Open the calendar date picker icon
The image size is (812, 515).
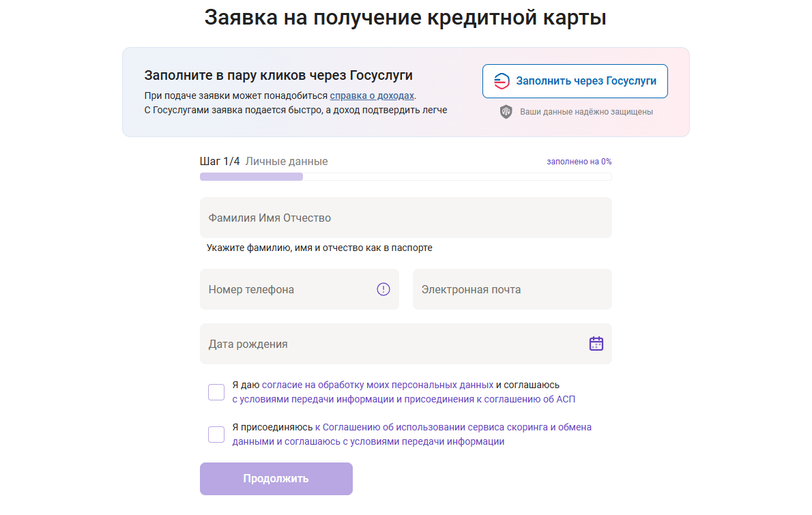596,344
